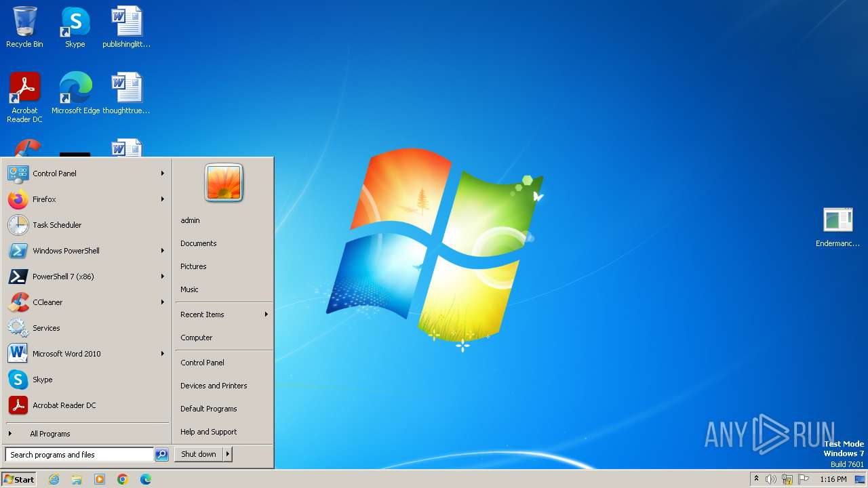Click the Microsoft Word 2010 icon
The height and width of the screenshot is (488, 868).
(18, 354)
